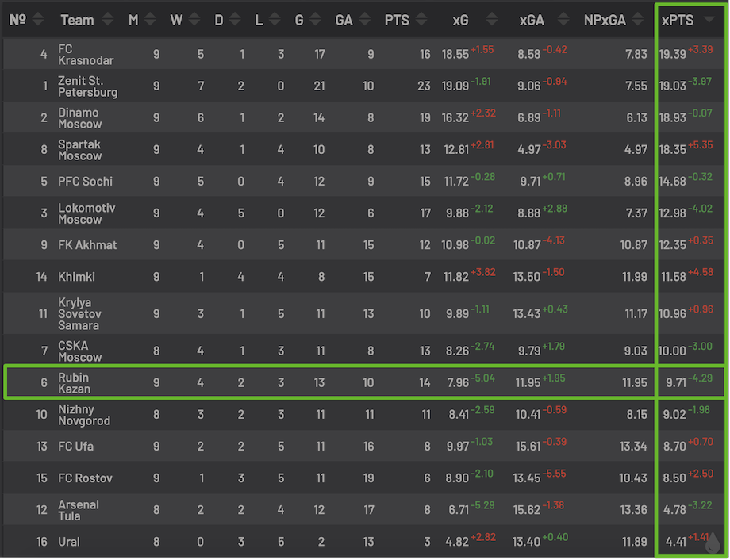Click the sort arrows beside the M column
The height and width of the screenshot is (560, 730).
(x=151, y=21)
